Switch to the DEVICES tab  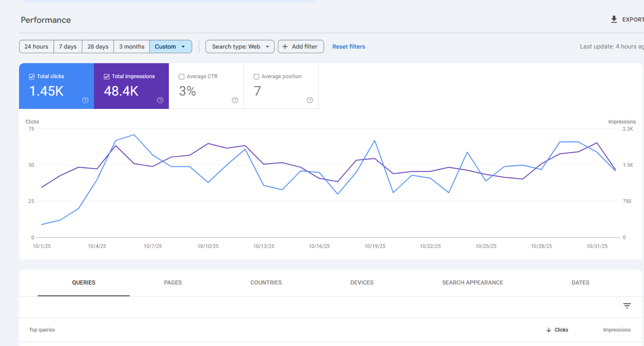click(362, 283)
